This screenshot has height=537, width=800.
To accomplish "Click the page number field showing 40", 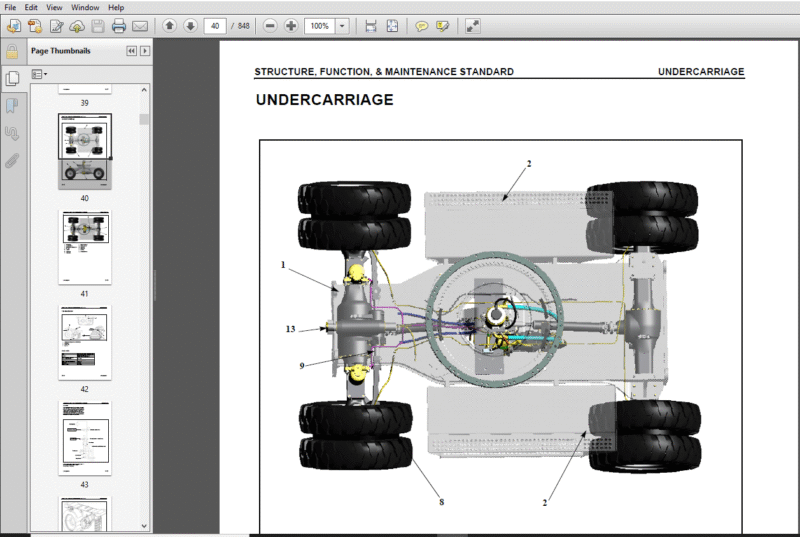I will [x=215, y=26].
